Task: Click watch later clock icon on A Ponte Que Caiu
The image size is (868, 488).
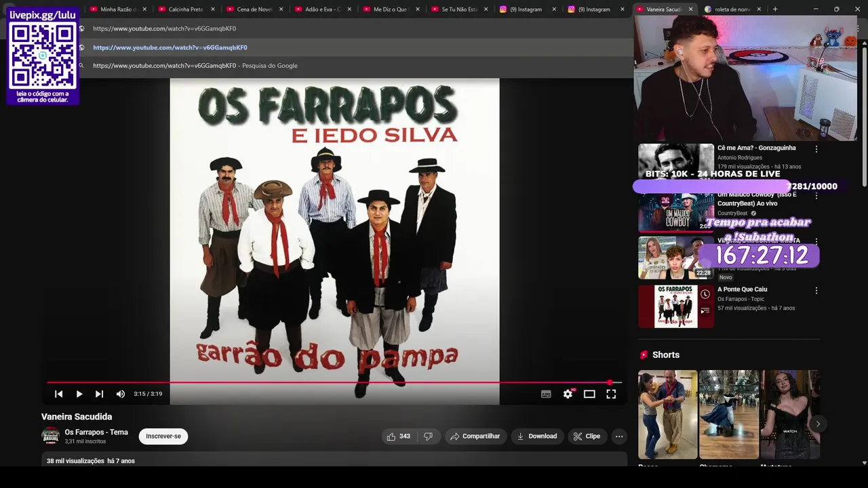Action: pos(705,294)
